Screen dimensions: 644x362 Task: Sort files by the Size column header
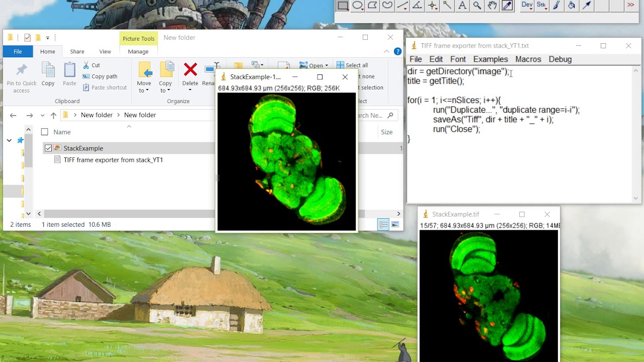[x=386, y=132]
